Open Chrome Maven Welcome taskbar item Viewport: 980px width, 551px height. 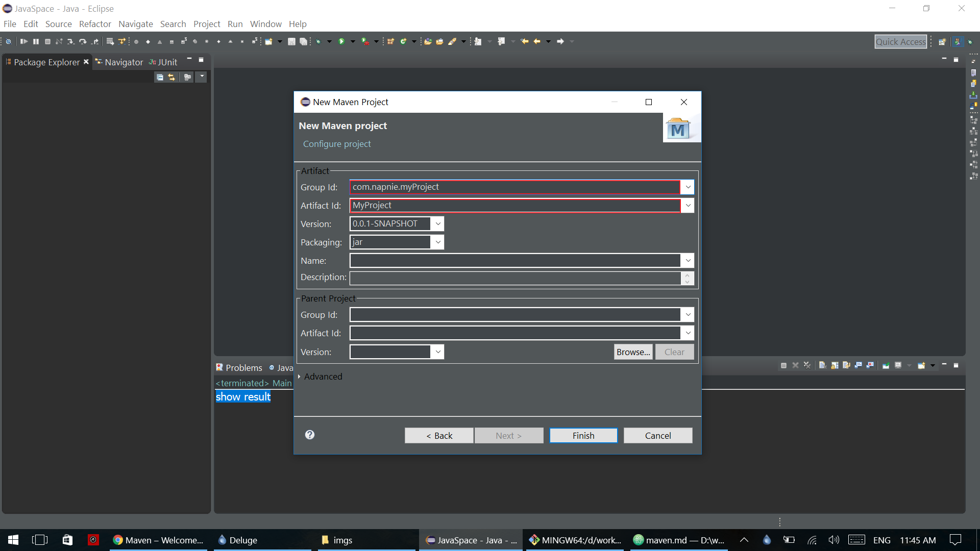pos(158,540)
